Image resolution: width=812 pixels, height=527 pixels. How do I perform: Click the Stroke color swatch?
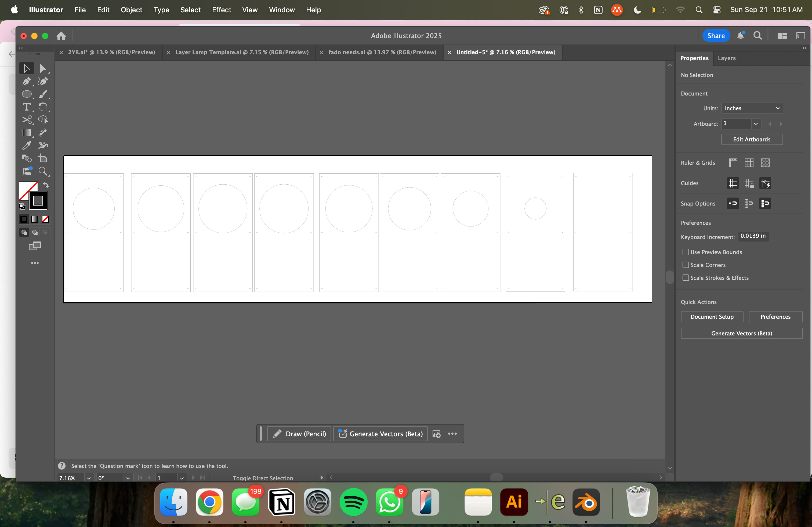pos(38,201)
